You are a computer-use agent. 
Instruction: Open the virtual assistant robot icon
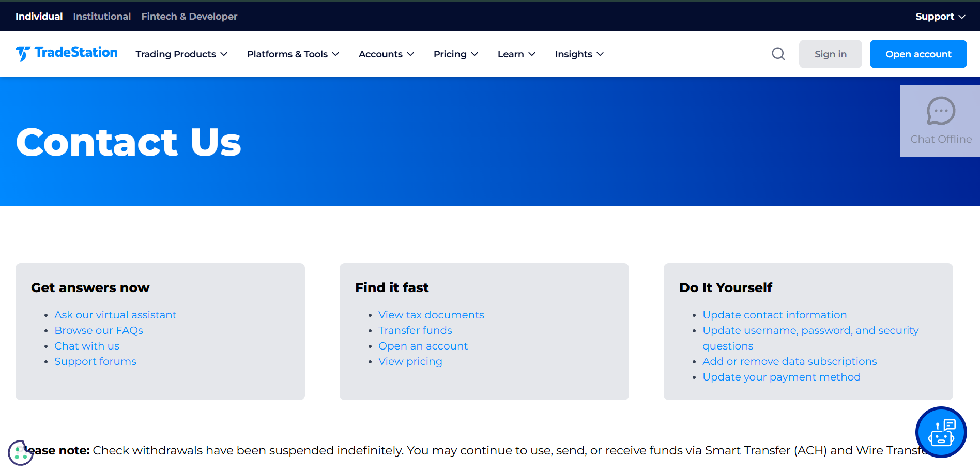click(x=941, y=432)
